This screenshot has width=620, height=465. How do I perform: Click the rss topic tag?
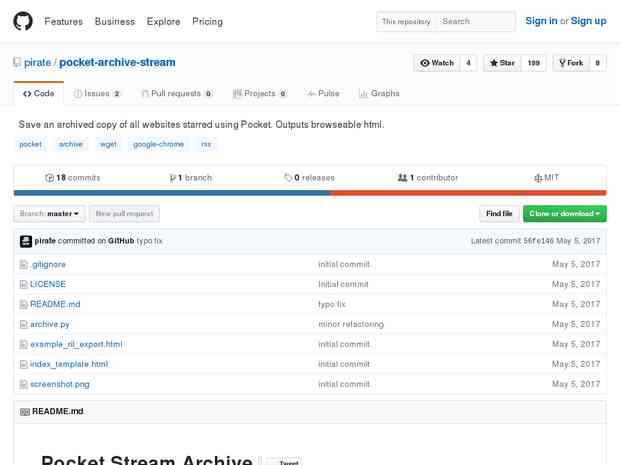(206, 144)
